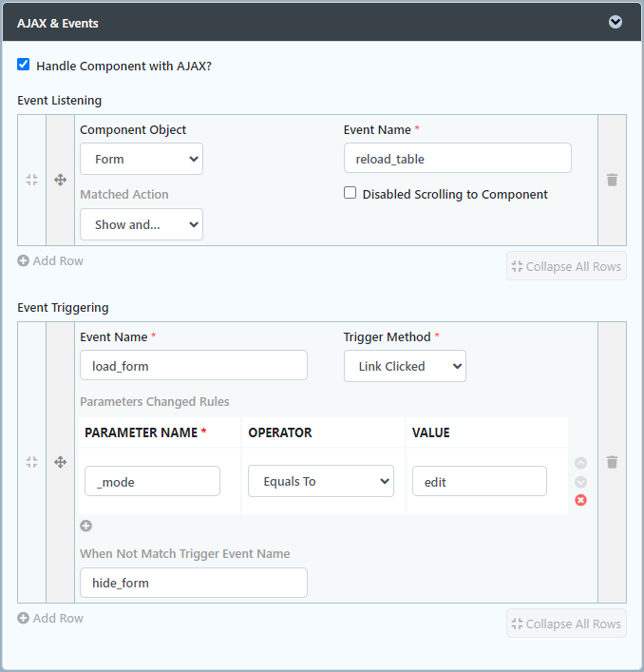The height and width of the screenshot is (672, 644).
Task: Click the move handle of Event Triggering row
Action: pos(60,462)
